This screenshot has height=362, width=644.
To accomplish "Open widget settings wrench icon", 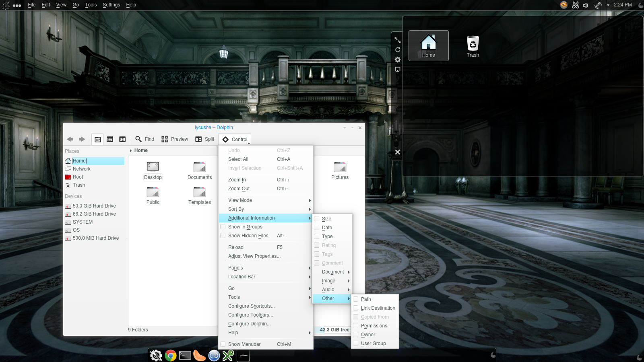I will 398,60.
